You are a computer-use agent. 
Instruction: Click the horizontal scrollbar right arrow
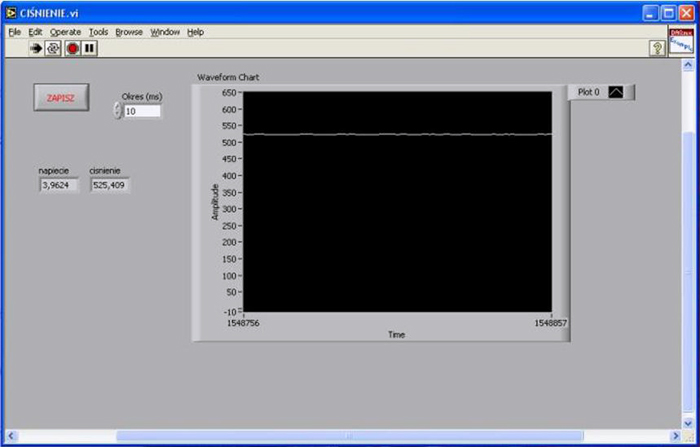(676, 436)
